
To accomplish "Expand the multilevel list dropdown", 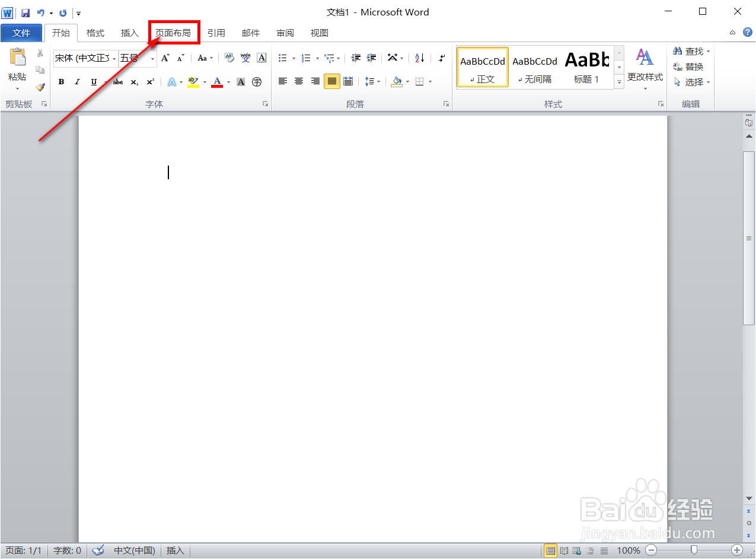I will [339, 58].
